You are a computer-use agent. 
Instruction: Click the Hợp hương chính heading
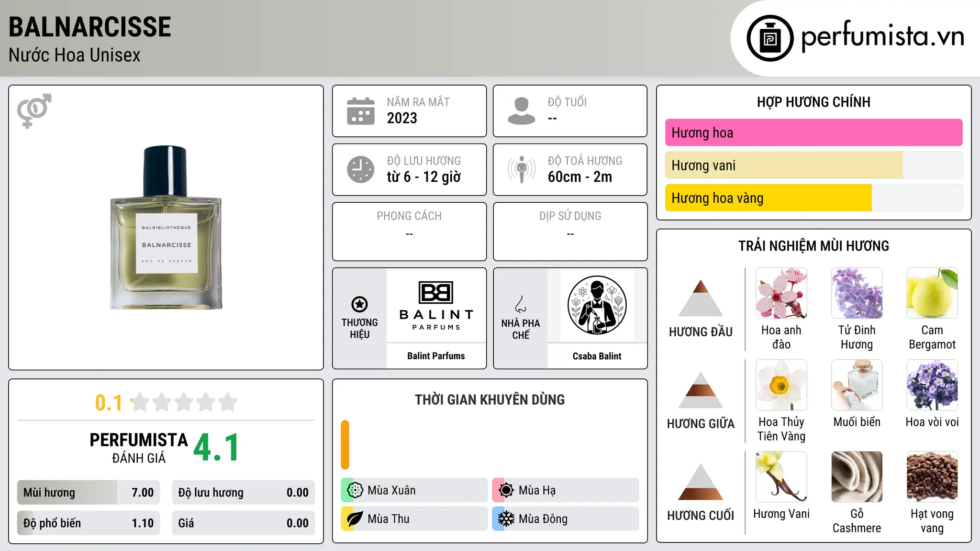click(x=813, y=102)
